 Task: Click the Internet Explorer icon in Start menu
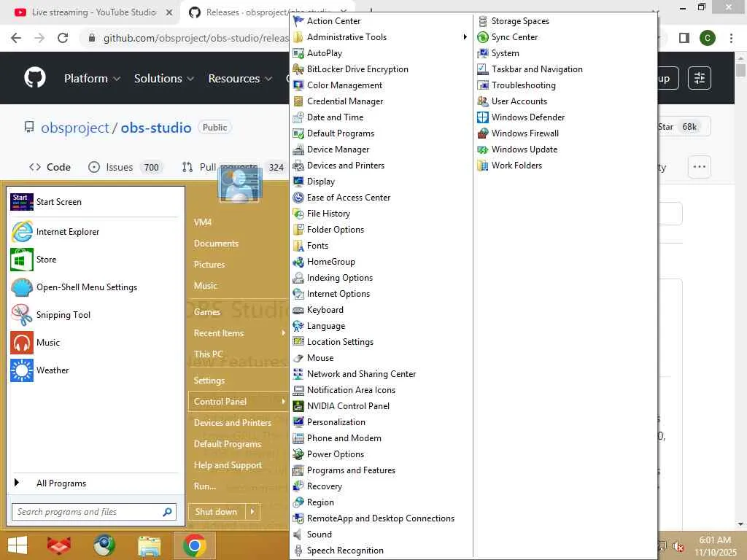(x=22, y=232)
